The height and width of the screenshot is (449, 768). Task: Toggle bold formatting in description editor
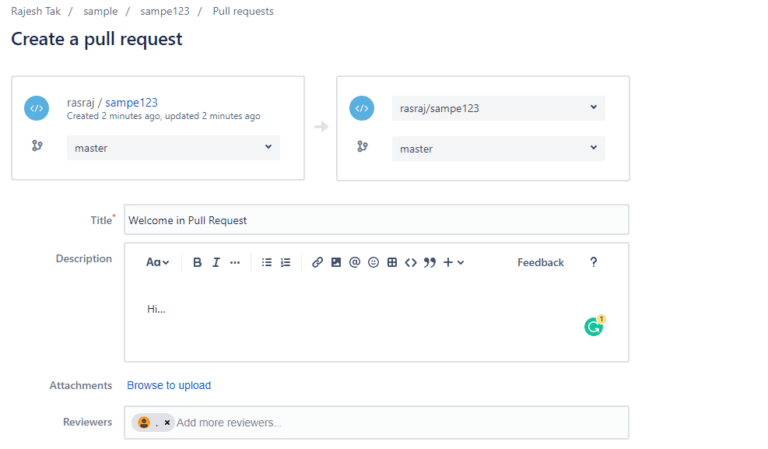197,262
